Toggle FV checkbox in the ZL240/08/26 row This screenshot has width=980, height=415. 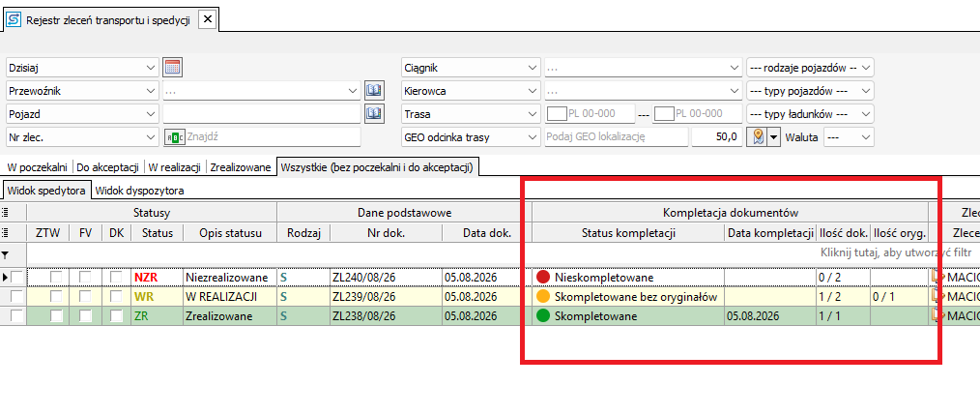click(x=85, y=277)
